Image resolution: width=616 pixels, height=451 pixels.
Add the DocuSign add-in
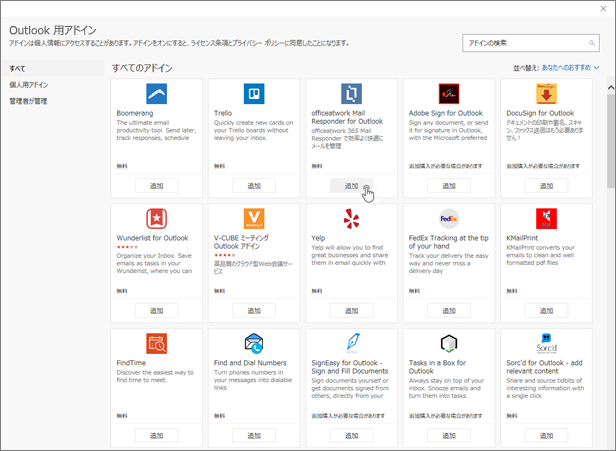546,186
